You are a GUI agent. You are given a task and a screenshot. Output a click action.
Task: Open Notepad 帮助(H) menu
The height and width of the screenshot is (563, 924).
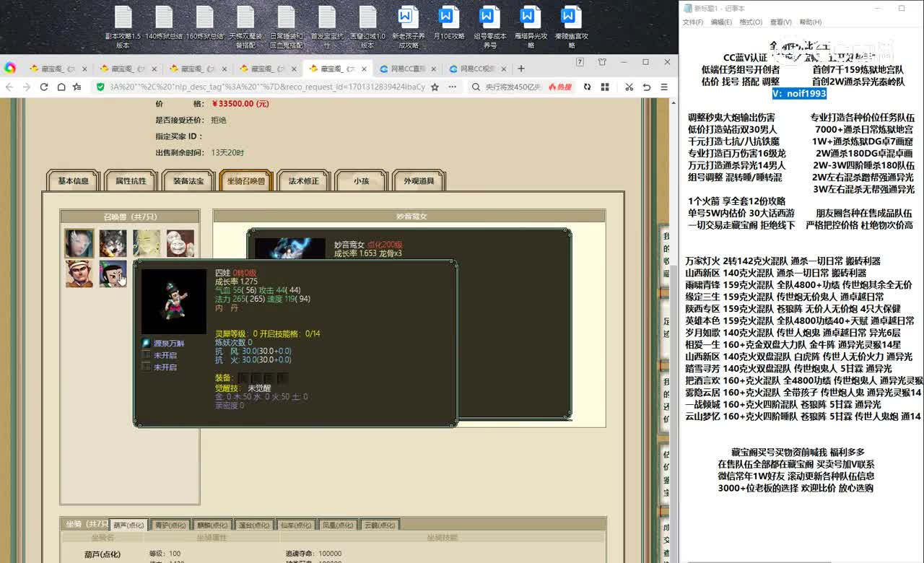click(x=810, y=22)
